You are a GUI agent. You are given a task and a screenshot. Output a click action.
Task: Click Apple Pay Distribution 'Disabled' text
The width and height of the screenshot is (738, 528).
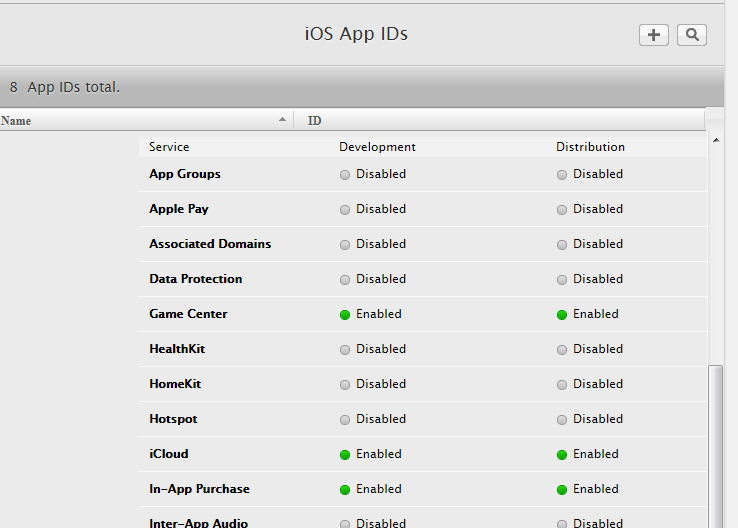(598, 209)
